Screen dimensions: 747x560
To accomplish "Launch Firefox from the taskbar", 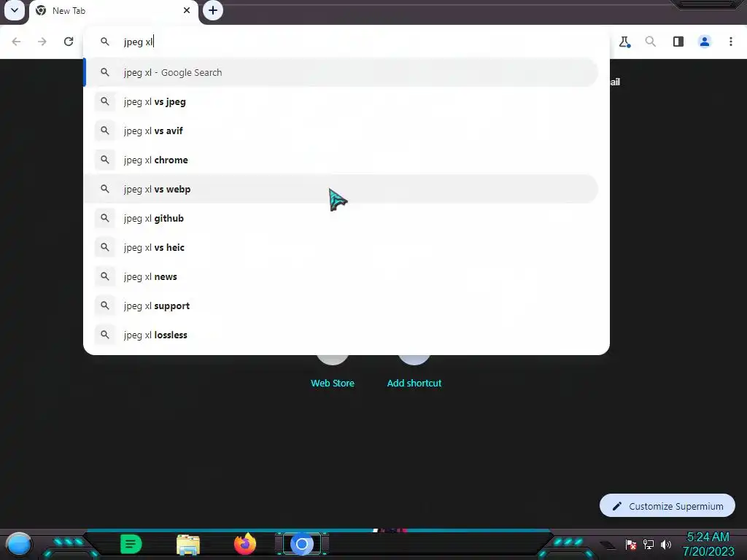I will (245, 544).
